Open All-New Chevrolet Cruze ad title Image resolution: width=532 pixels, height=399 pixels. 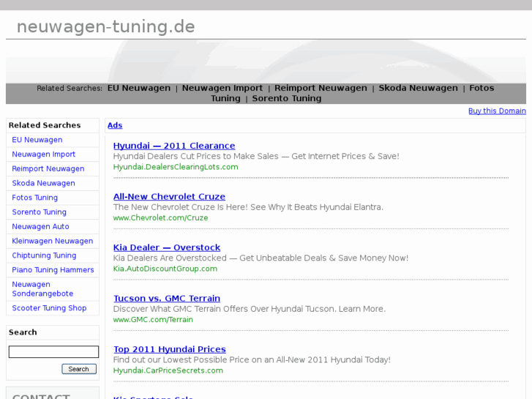pos(169,197)
